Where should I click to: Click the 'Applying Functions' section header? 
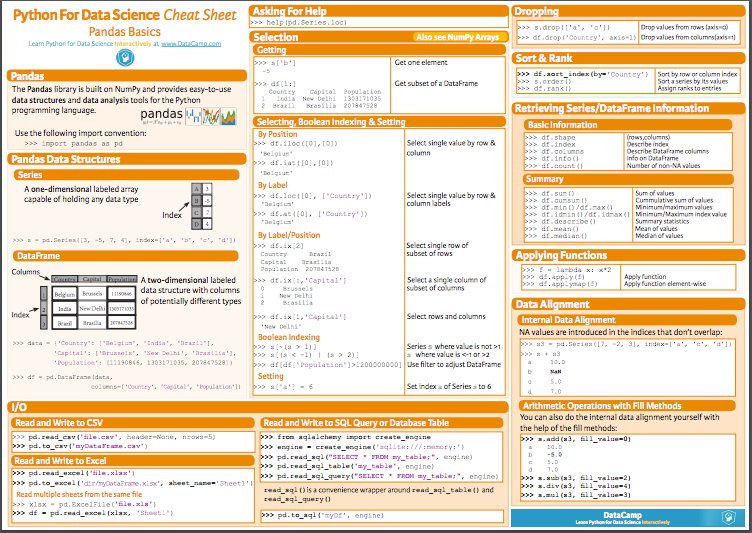[x=629, y=255]
